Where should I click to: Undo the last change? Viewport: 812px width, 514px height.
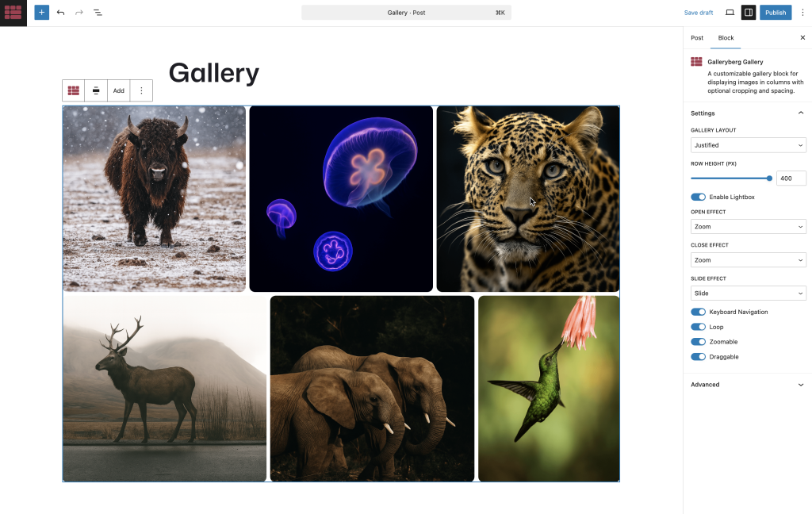pos(60,13)
